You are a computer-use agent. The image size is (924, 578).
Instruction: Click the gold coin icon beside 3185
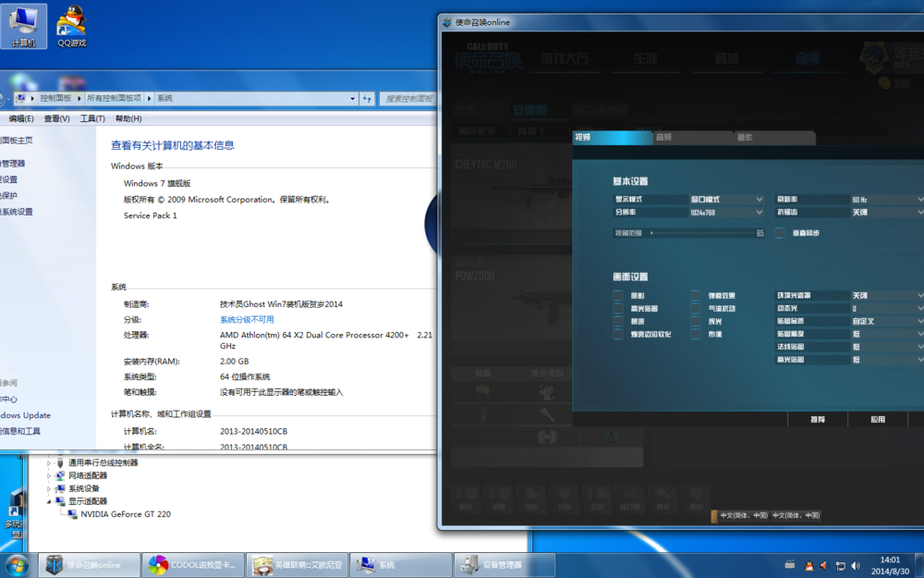click(x=884, y=83)
